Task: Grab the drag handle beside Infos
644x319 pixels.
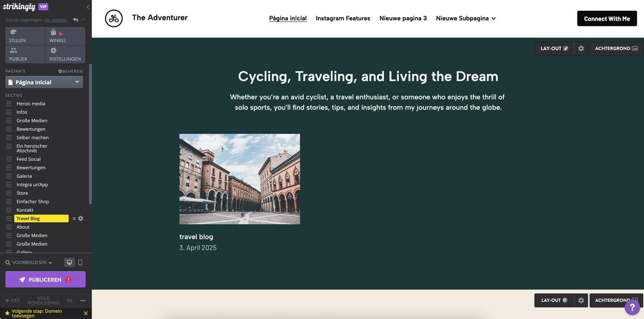Action: [9, 112]
